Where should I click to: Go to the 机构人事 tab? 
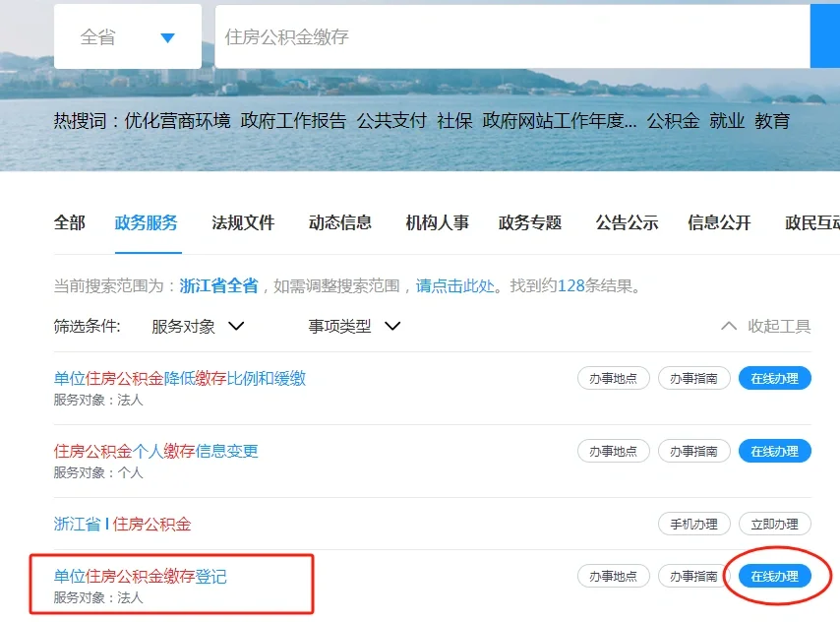437,223
